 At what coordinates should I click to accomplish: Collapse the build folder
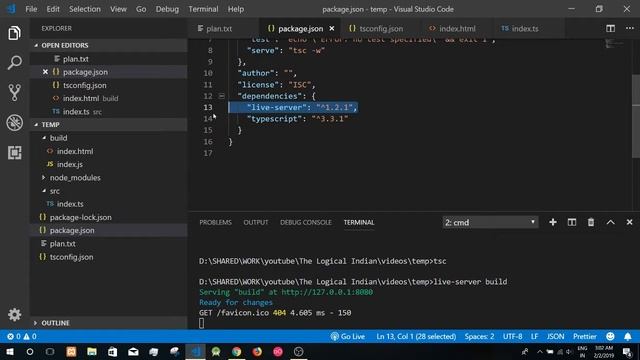click(44, 138)
